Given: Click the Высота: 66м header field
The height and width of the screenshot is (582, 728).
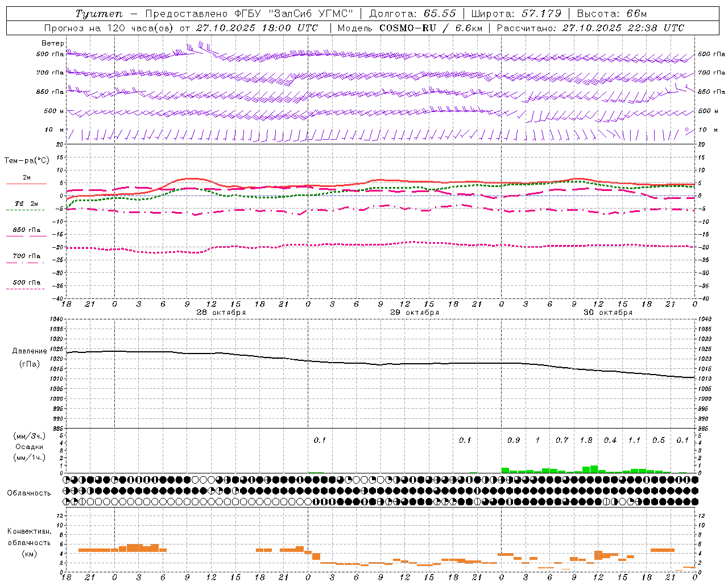Looking at the screenshot, I should (x=612, y=14).
